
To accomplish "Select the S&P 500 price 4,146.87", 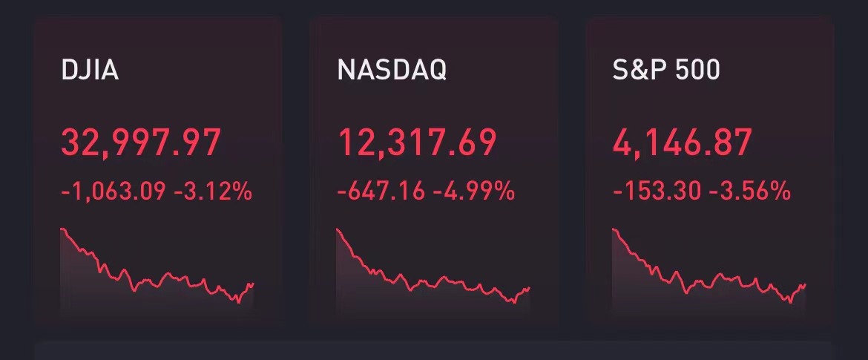I will [x=682, y=143].
